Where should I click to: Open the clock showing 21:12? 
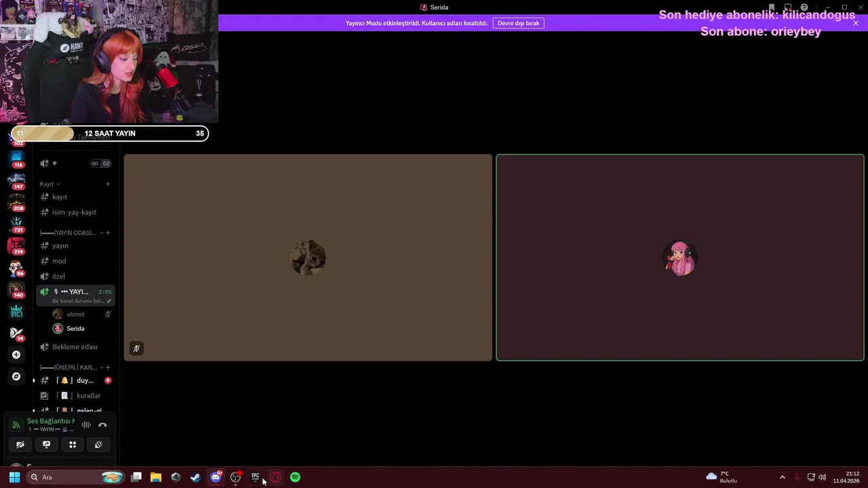pos(846,477)
